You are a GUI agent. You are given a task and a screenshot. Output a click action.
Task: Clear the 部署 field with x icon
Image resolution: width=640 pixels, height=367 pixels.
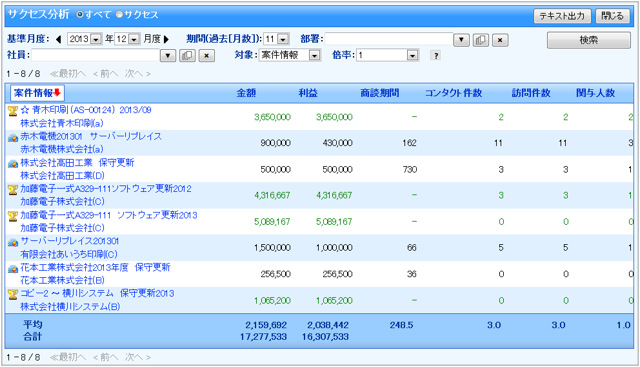[500, 40]
